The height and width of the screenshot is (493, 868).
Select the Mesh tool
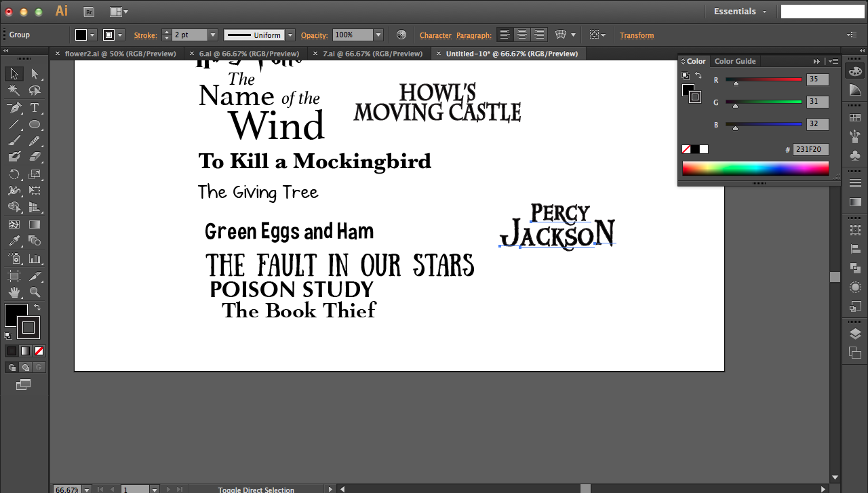tap(14, 224)
